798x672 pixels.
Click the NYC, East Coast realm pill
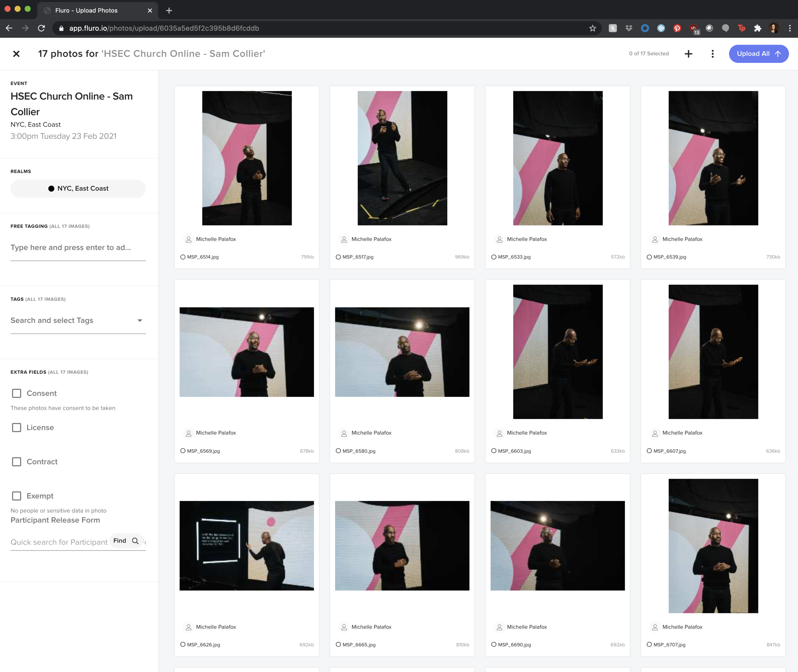point(78,189)
